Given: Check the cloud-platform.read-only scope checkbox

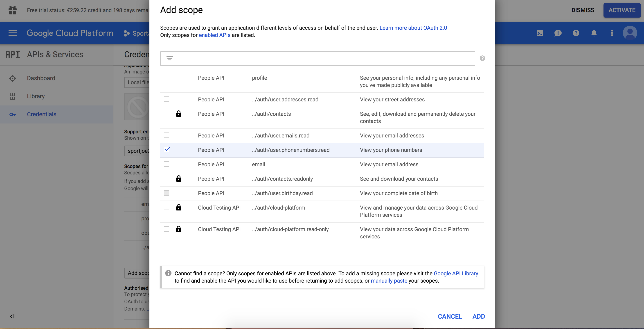Looking at the screenshot, I should coord(167,229).
